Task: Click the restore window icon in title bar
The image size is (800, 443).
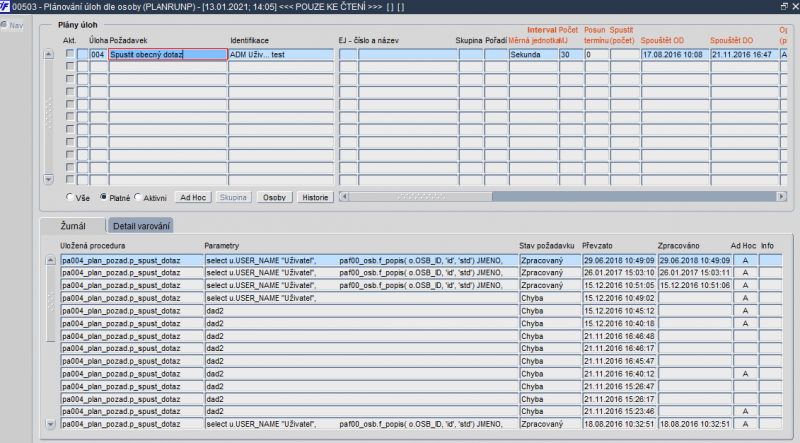Action: [784, 6]
